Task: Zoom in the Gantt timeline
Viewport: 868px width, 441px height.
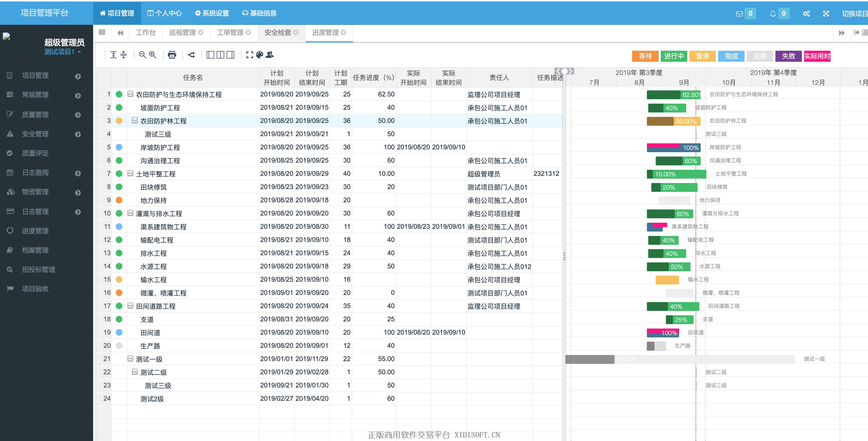Action: (x=153, y=55)
